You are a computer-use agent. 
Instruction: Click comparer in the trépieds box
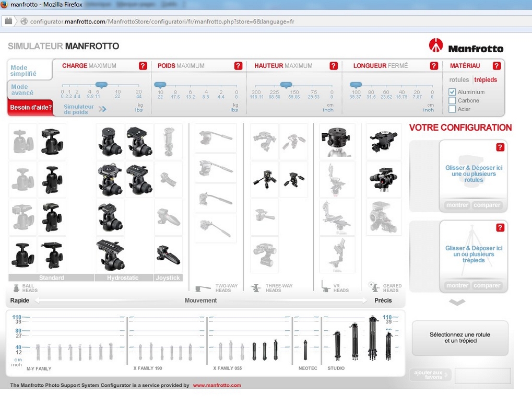click(487, 285)
